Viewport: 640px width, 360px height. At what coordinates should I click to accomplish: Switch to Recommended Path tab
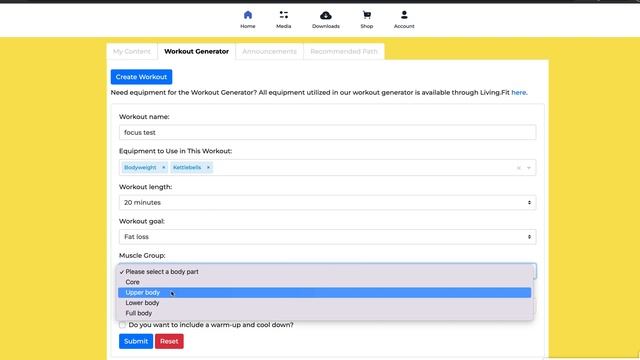point(344,51)
